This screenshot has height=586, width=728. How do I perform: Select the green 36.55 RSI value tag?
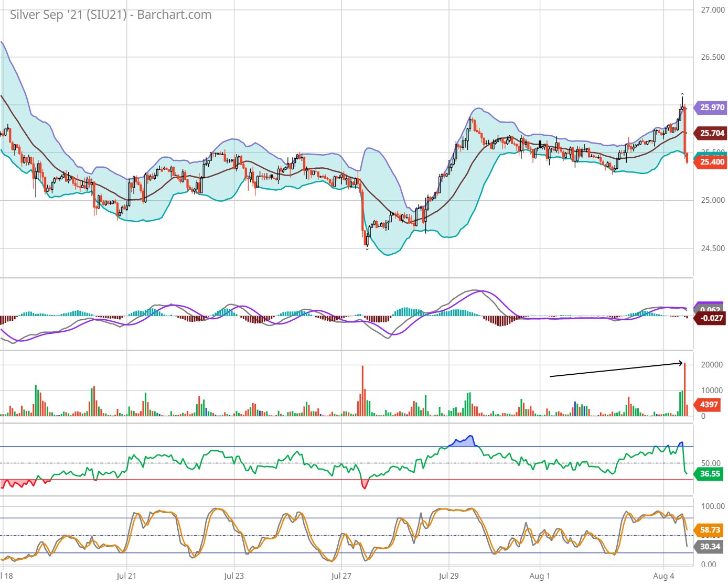pyautogui.click(x=709, y=474)
